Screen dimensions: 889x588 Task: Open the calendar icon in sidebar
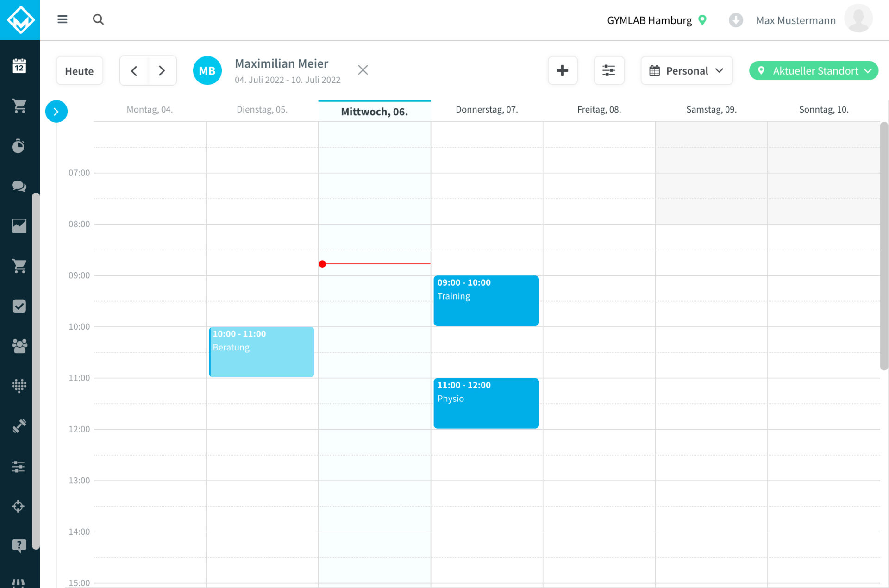[x=19, y=66]
